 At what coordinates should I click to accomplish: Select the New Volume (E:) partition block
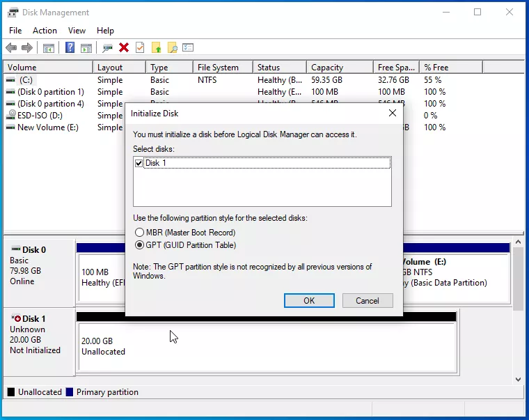(456, 277)
